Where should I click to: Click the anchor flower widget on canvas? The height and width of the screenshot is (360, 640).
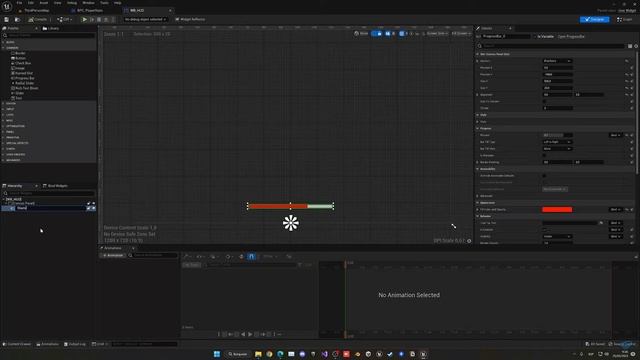(291, 223)
